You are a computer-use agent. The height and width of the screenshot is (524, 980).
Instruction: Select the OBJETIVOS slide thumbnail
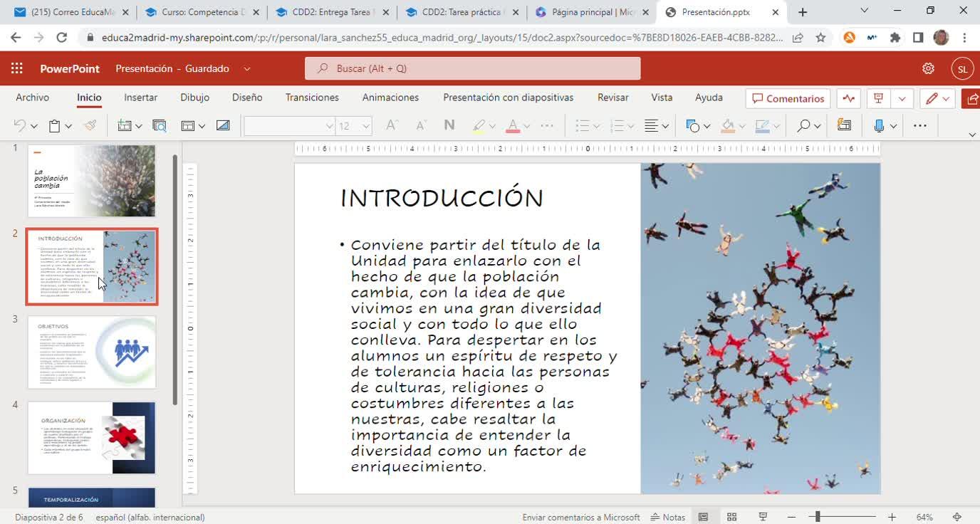[92, 352]
